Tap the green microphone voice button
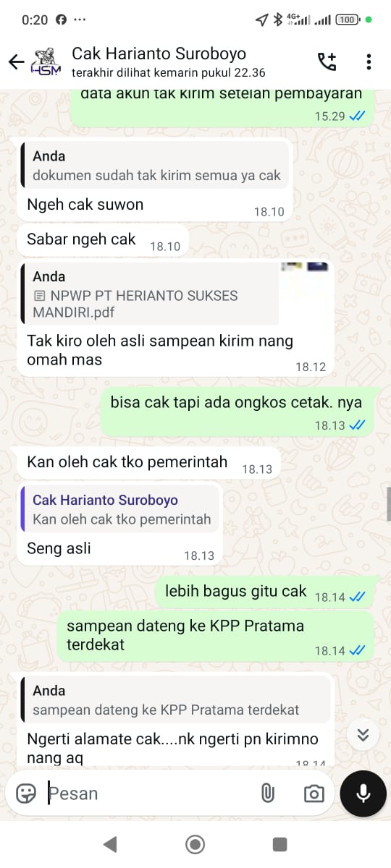391x868 pixels. pos(363,793)
